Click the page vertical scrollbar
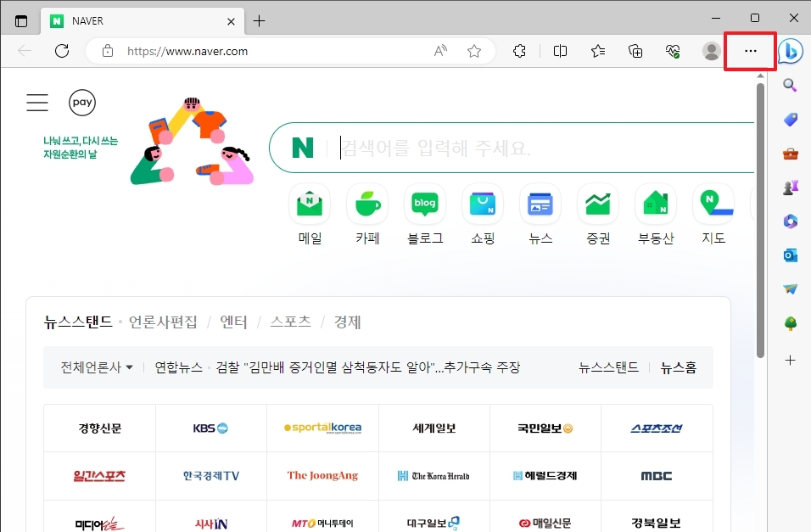Screen dimensions: 811x532 760,220
